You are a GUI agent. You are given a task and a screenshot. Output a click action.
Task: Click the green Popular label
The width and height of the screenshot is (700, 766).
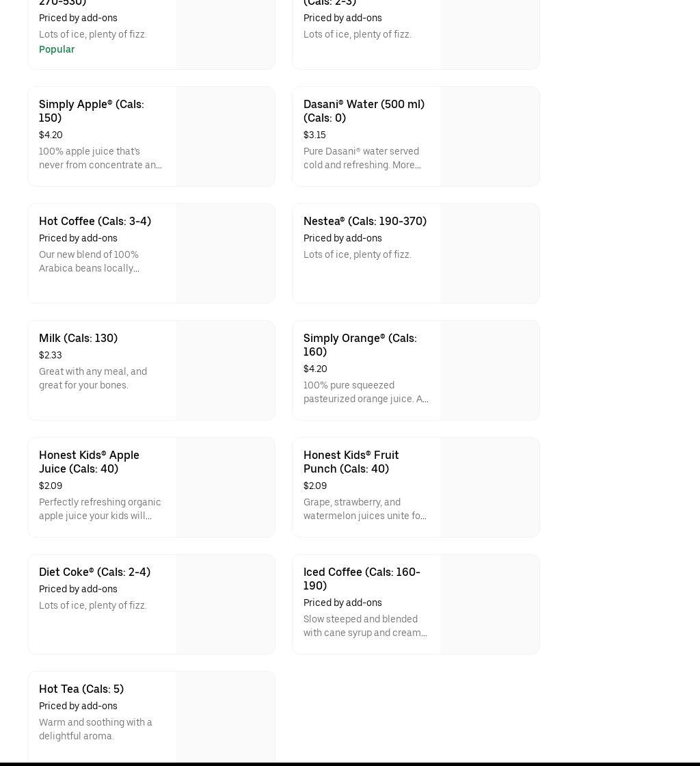(x=57, y=49)
